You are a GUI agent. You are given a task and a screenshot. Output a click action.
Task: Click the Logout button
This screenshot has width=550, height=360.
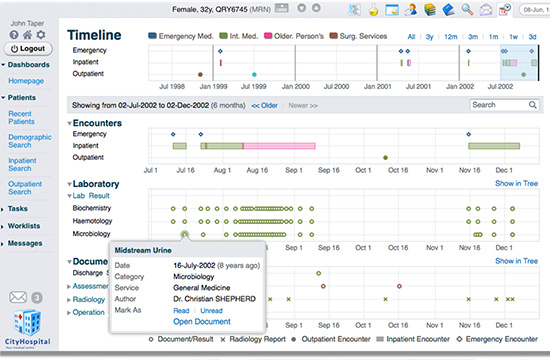click(x=28, y=49)
